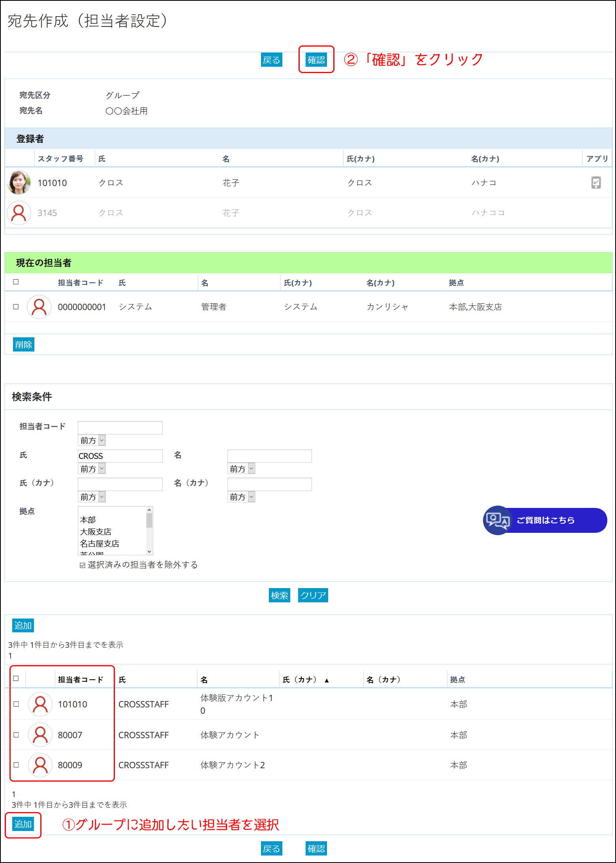Click the 名（カナ） search input
The width and height of the screenshot is (616, 863).
point(269,484)
